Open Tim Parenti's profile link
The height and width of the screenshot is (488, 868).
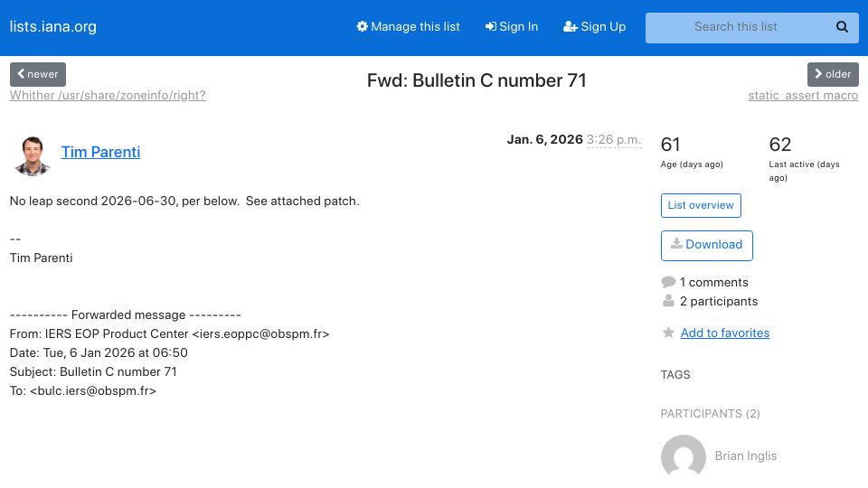[100, 152]
